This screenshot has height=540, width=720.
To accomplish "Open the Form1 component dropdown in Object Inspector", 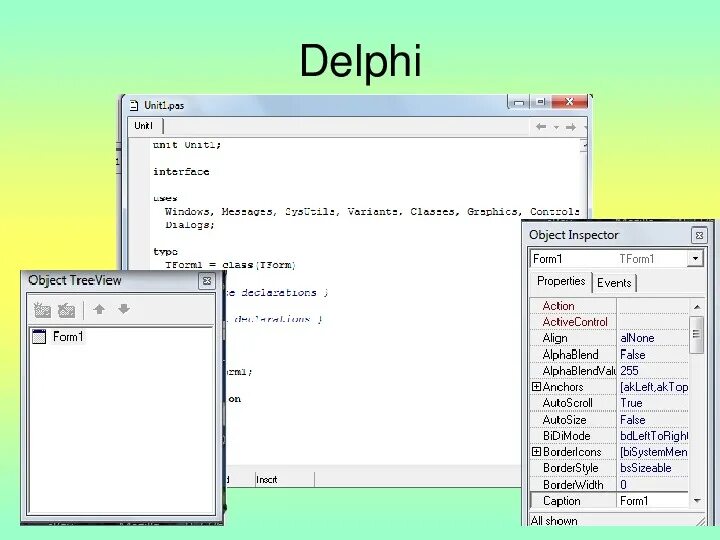I will pos(695,259).
